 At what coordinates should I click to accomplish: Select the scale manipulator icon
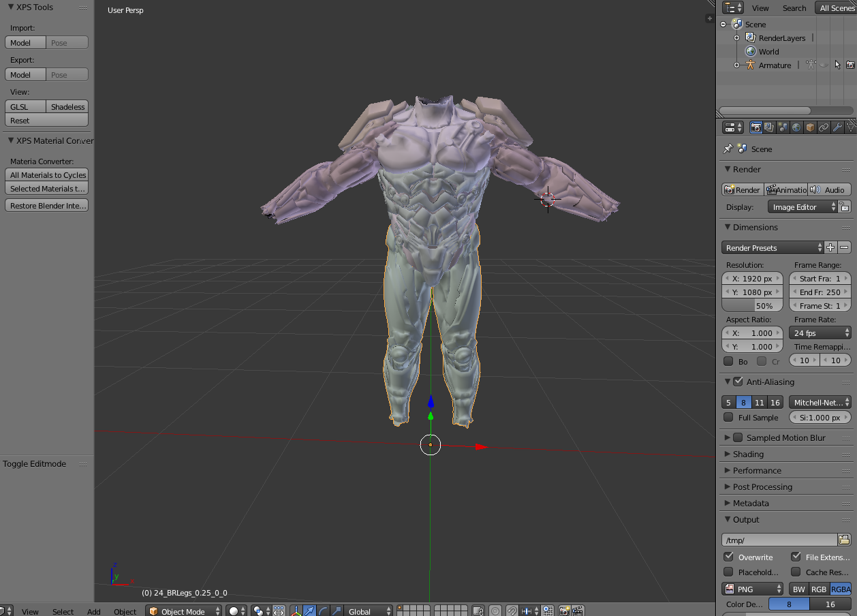pos(336,611)
